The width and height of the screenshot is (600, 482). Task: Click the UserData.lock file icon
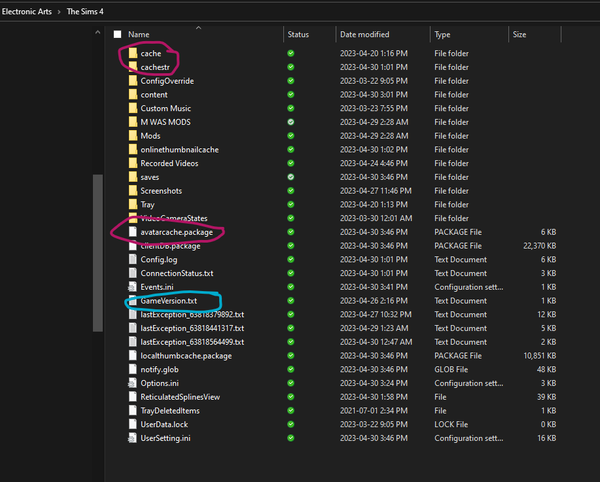tap(133, 425)
